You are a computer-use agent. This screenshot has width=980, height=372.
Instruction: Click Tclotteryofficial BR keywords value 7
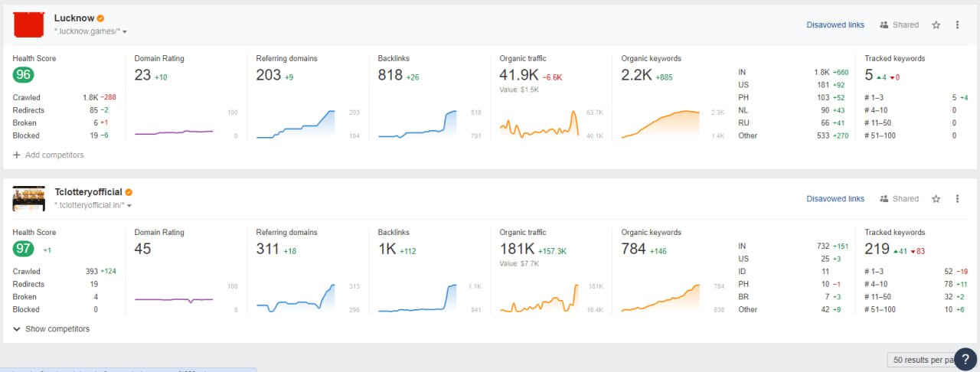coord(828,297)
